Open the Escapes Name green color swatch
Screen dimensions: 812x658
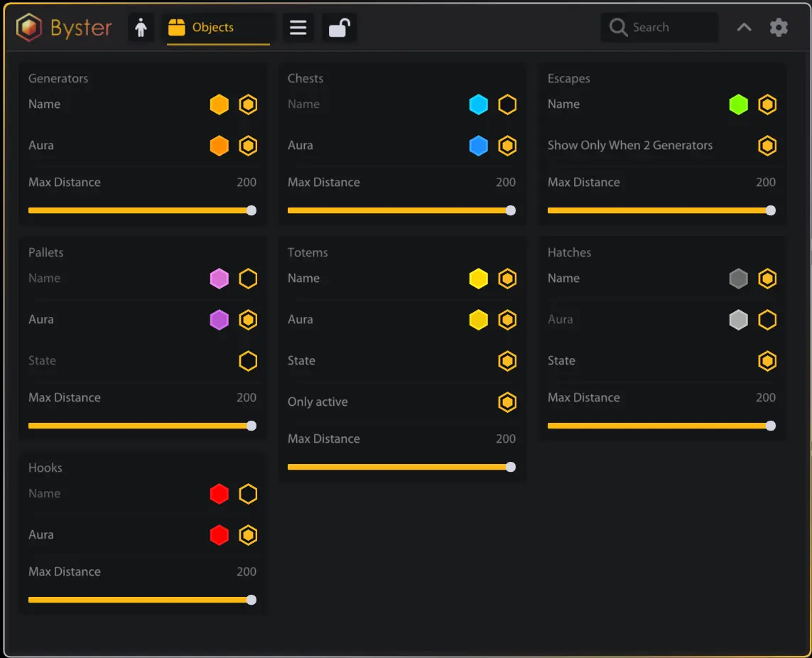739,104
